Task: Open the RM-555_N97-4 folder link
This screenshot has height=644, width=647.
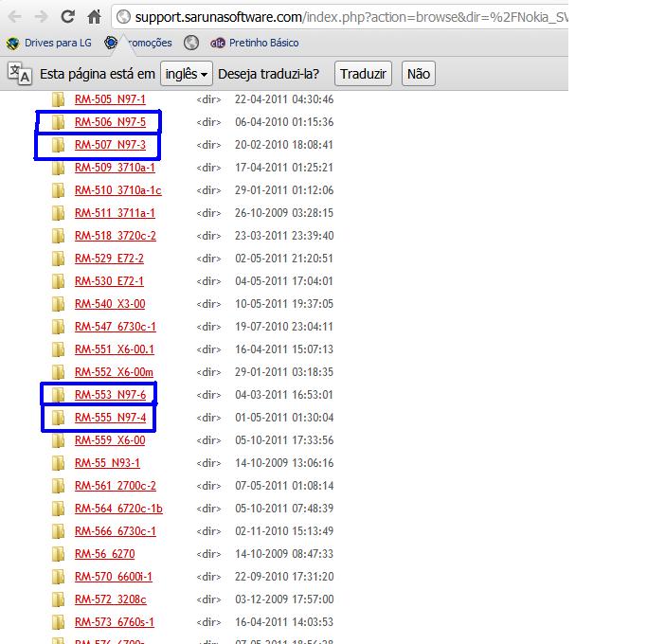Action: coord(110,417)
